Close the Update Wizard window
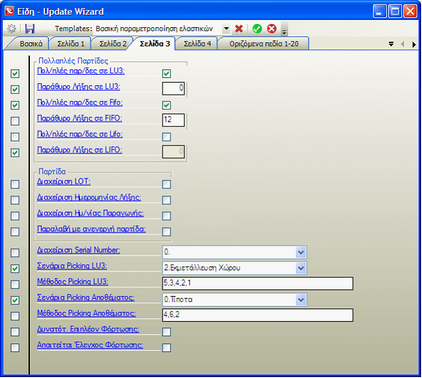 [x=410, y=11]
